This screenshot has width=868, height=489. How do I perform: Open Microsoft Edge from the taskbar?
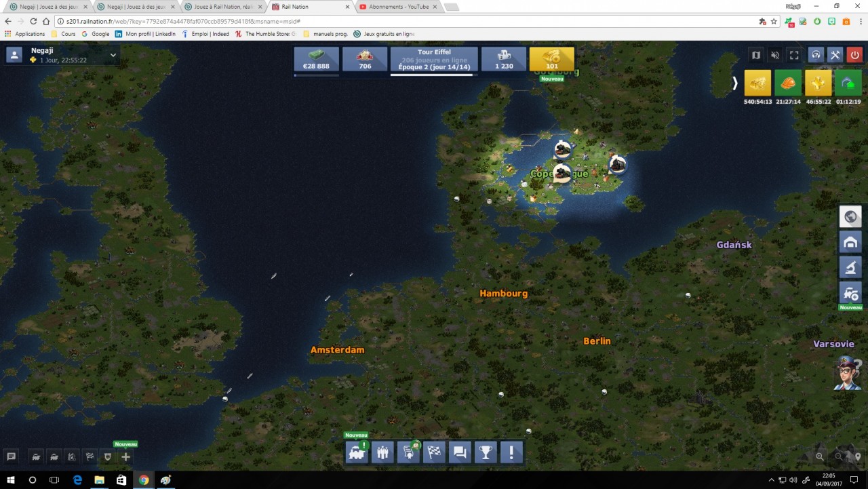coord(77,480)
